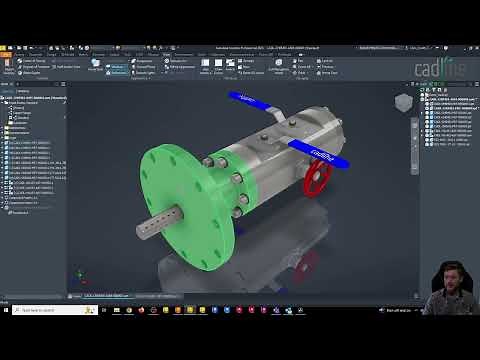Open the Switch windows list
The image size is (480, 360).
(x=230, y=65)
